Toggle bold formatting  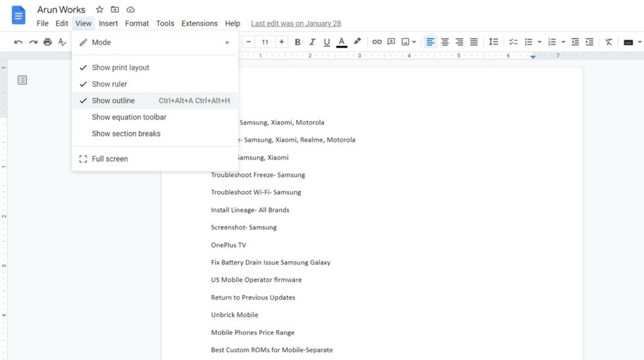click(x=297, y=42)
